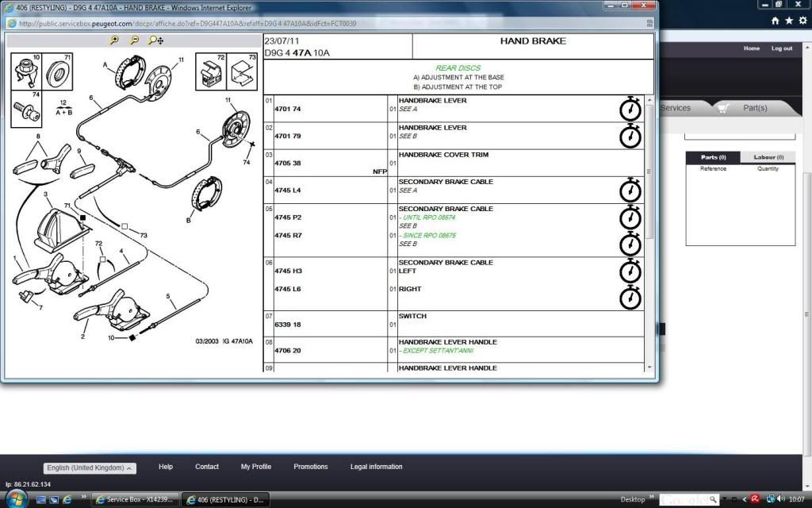Viewport: 812px width, 508px height.
Task: Click the Log out link
Action: (x=781, y=48)
